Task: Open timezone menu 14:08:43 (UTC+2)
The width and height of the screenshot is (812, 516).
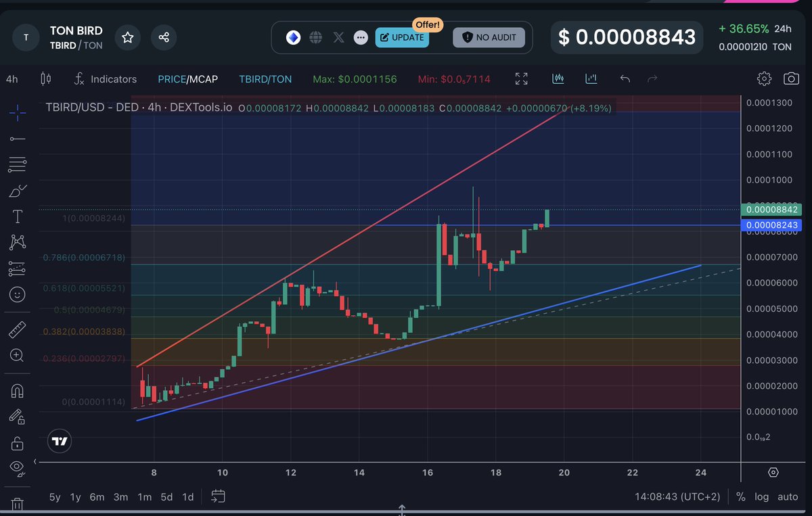Action: (x=677, y=497)
